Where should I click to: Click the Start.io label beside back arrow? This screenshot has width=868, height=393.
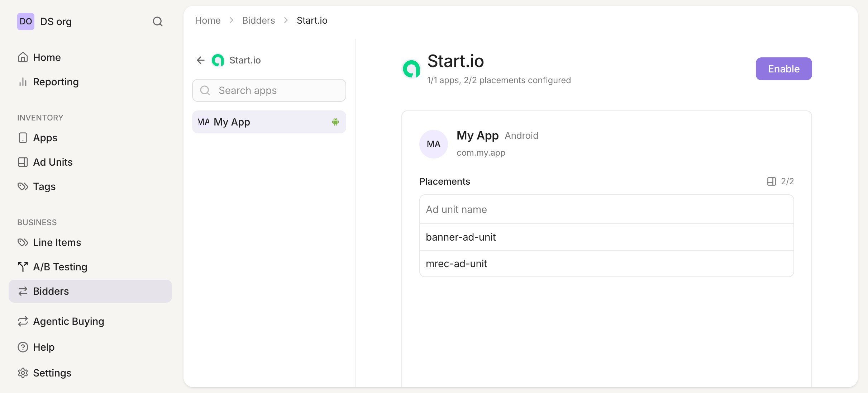pyautogui.click(x=245, y=60)
